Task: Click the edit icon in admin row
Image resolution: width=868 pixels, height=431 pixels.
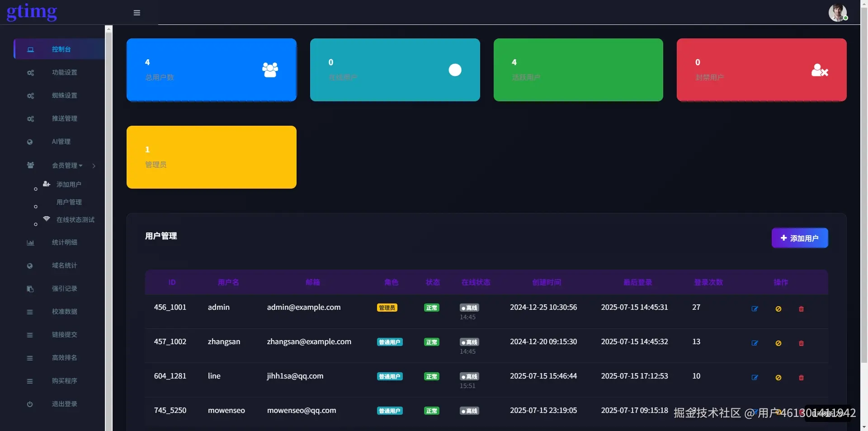Action: tap(755, 309)
